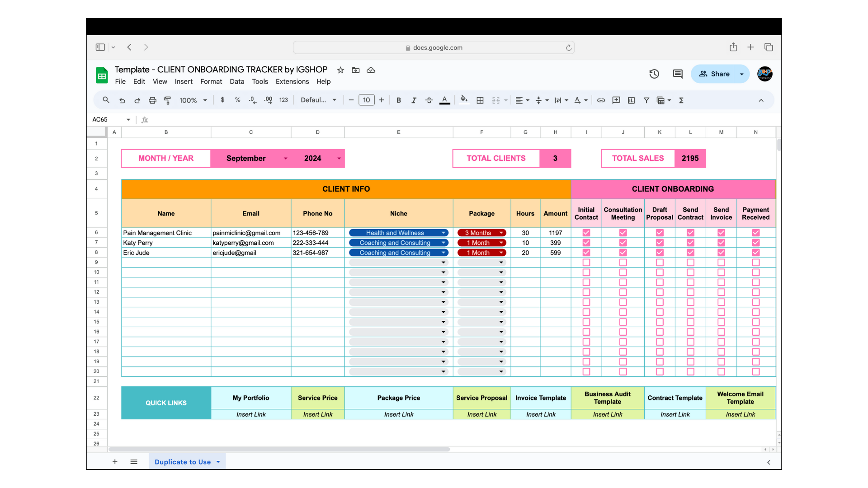This screenshot has height=488, width=868.
Task: Open the cell name box dropdown
Action: click(128, 120)
